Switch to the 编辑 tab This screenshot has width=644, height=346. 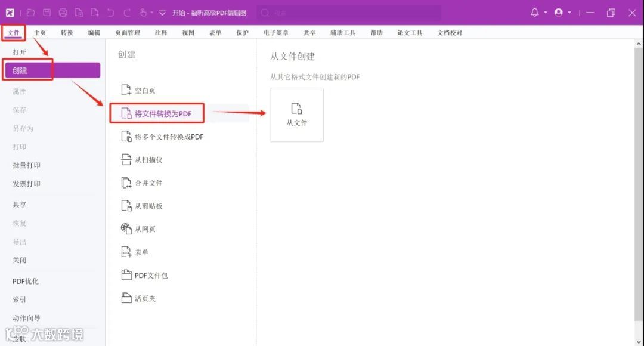click(x=94, y=32)
